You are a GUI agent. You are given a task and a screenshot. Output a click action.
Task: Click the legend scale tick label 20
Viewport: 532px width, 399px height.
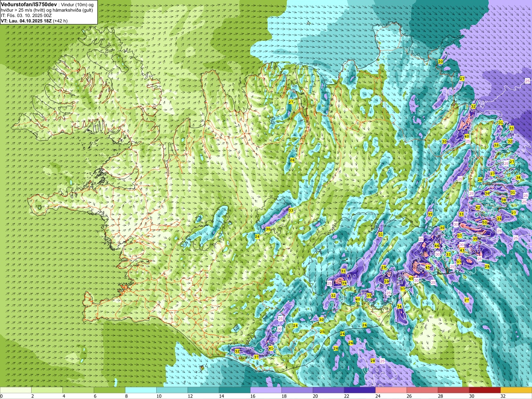coord(315,397)
